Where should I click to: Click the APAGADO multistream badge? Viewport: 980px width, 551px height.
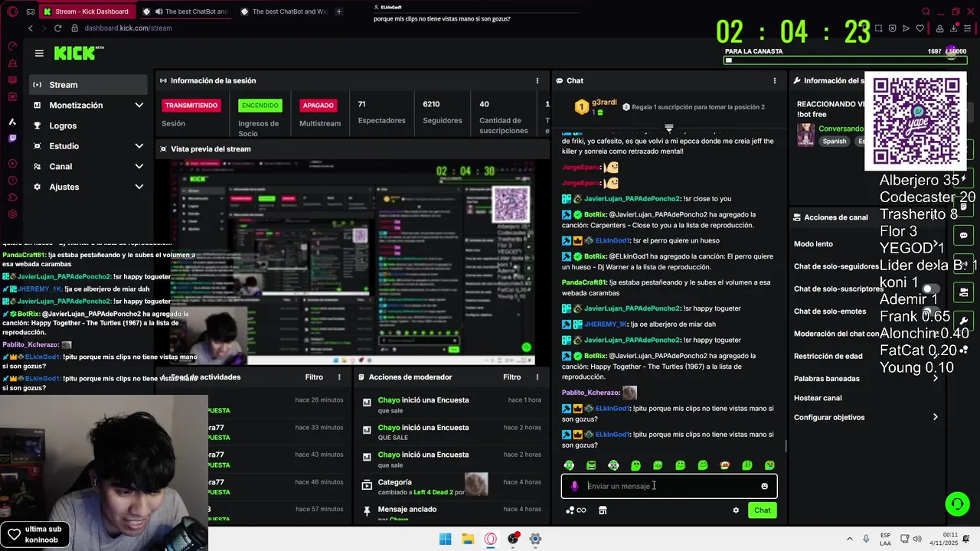[x=318, y=106]
